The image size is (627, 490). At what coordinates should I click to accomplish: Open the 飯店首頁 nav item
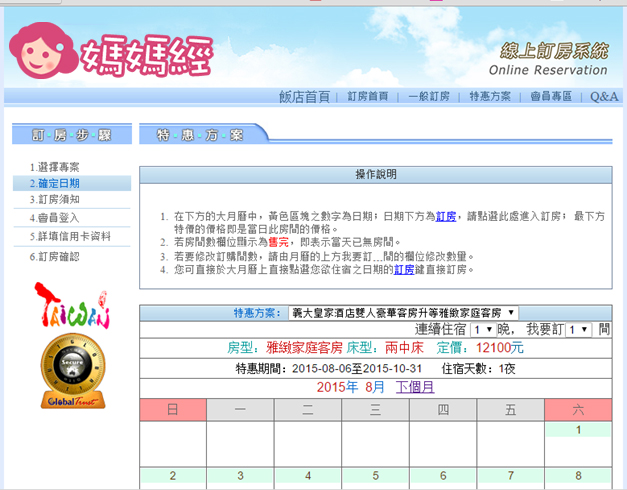click(304, 96)
